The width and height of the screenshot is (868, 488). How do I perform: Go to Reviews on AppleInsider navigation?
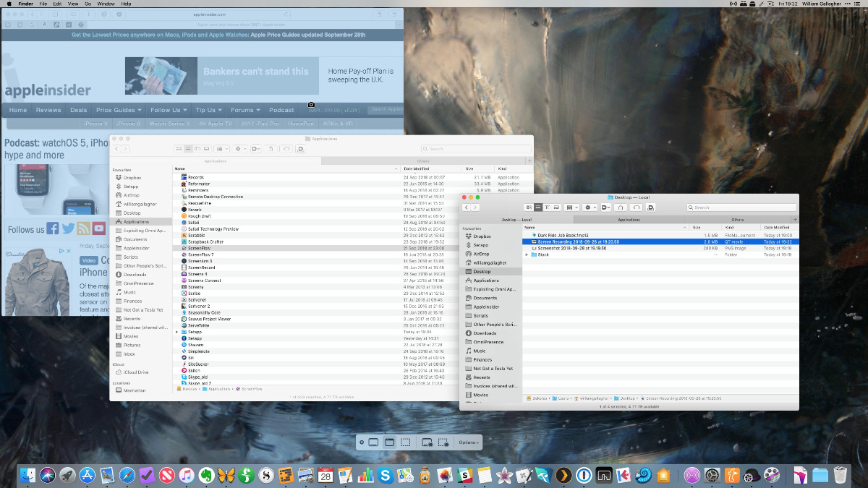tap(48, 110)
